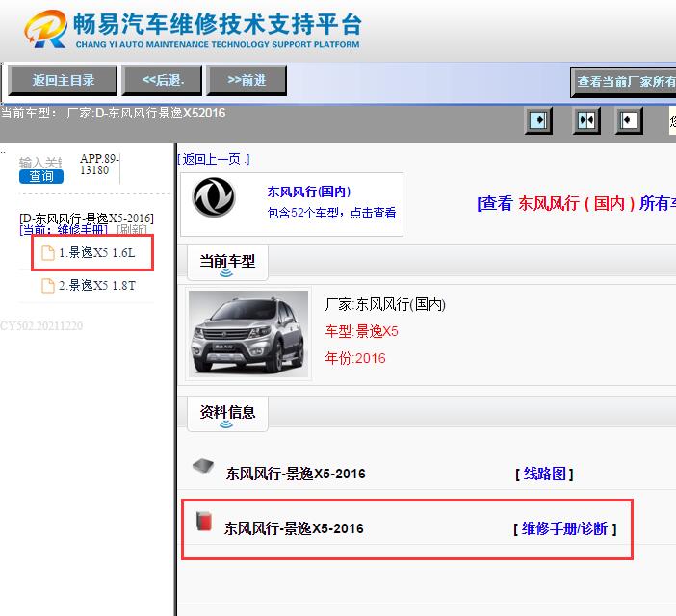Click the 返回上一页 link
The width and height of the screenshot is (676, 616).
pos(214,160)
